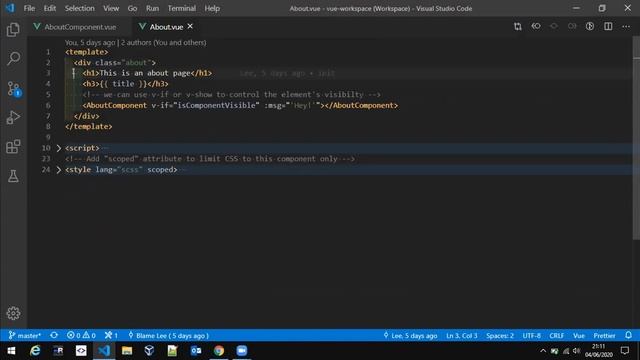
Task: Click the Prettier status item
Action: pos(604,336)
